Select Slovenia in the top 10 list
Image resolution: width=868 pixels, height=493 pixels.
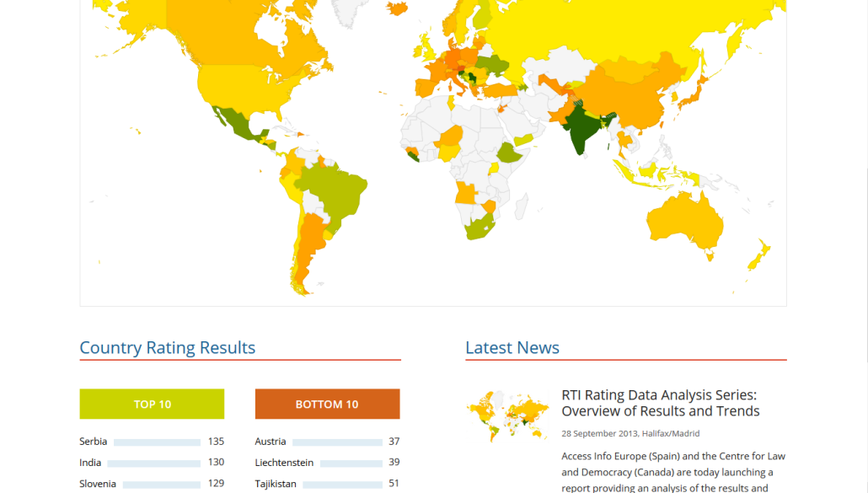tap(98, 484)
